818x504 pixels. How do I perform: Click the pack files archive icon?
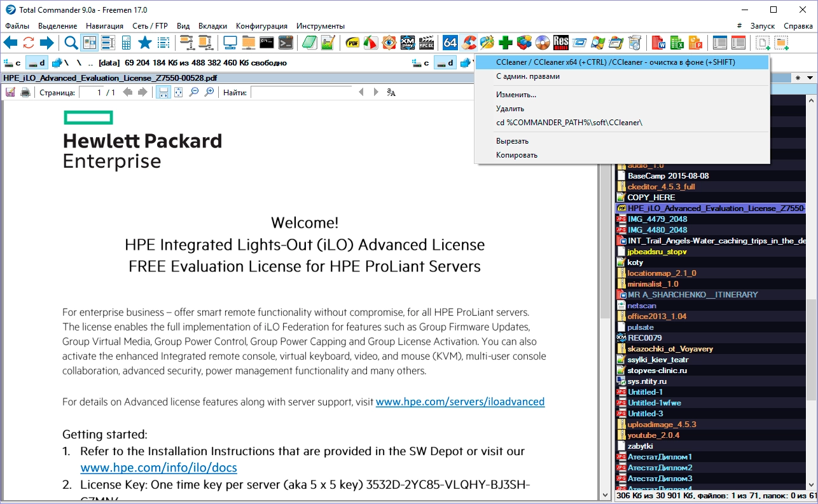tap(187, 43)
